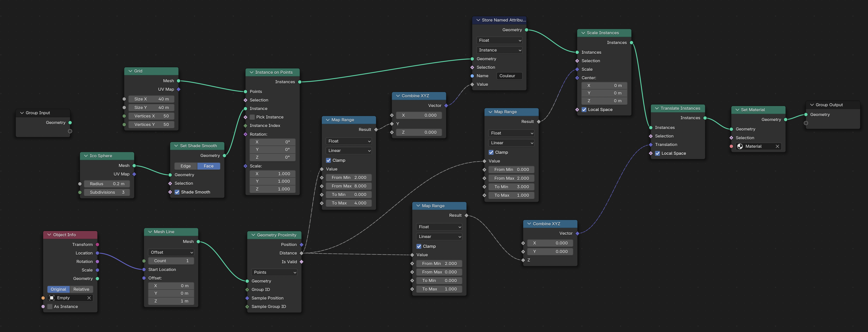Viewport: 868px width, 332px height.
Task: Click Ico Sphere Radius 0.2 m field
Action: pyautogui.click(x=107, y=184)
